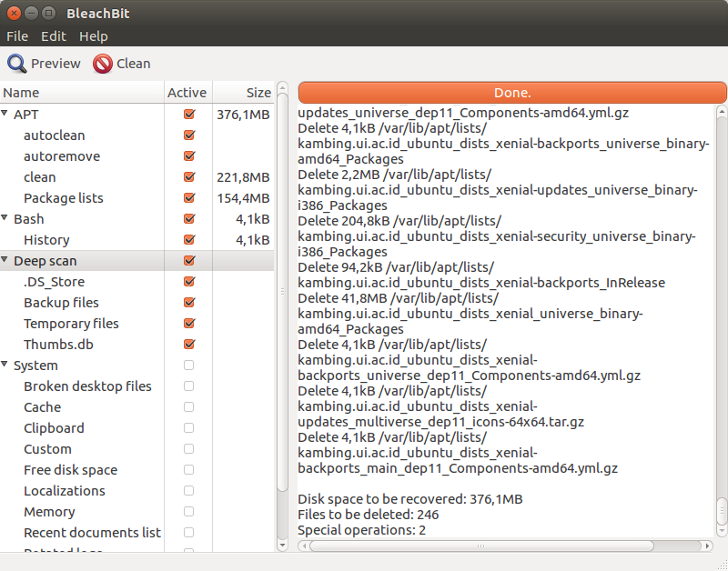
Task: Click the minimize window button
Action: pyautogui.click(x=31, y=14)
